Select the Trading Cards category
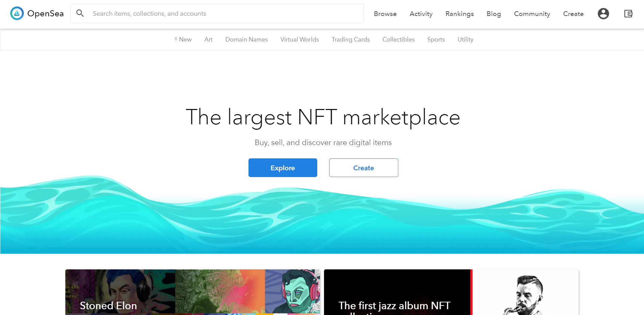 [x=351, y=40]
